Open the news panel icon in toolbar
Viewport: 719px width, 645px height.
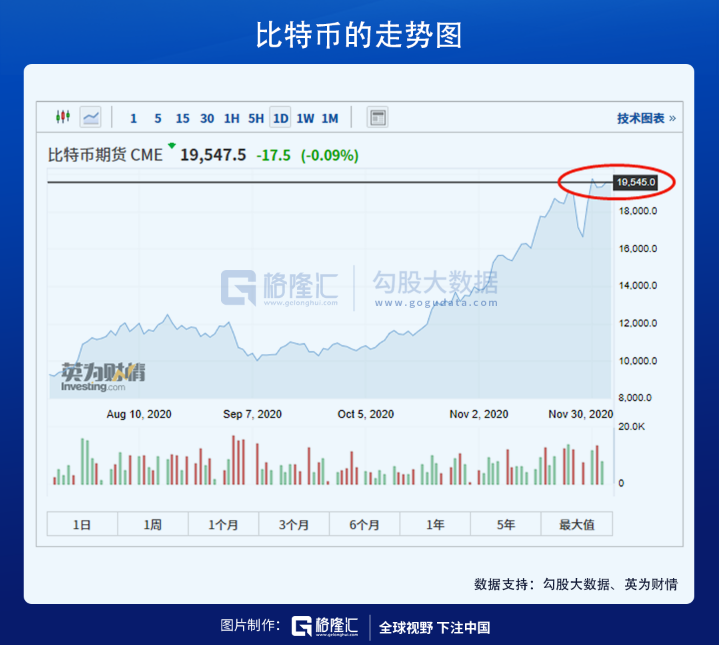[377, 117]
